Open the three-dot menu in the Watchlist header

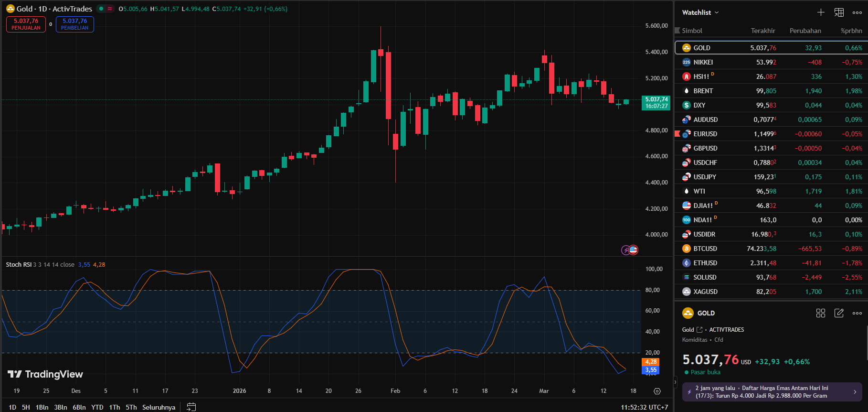pos(857,12)
